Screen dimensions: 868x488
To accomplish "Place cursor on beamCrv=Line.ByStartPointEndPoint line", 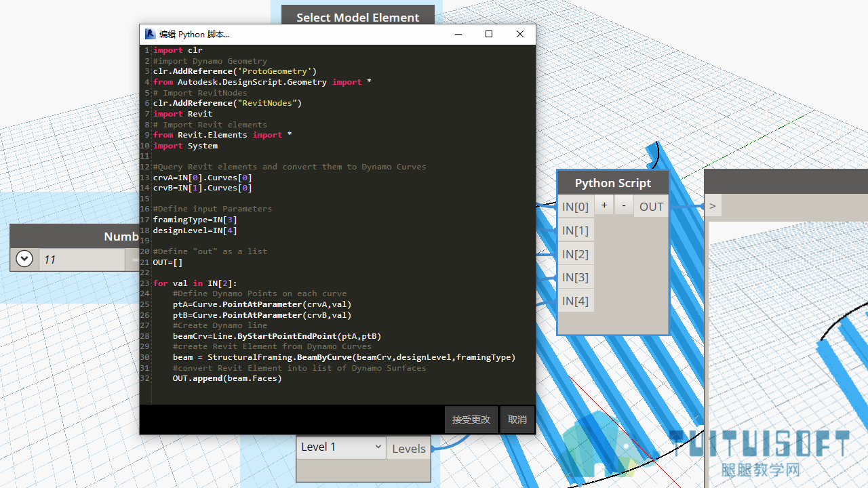I will (x=277, y=336).
